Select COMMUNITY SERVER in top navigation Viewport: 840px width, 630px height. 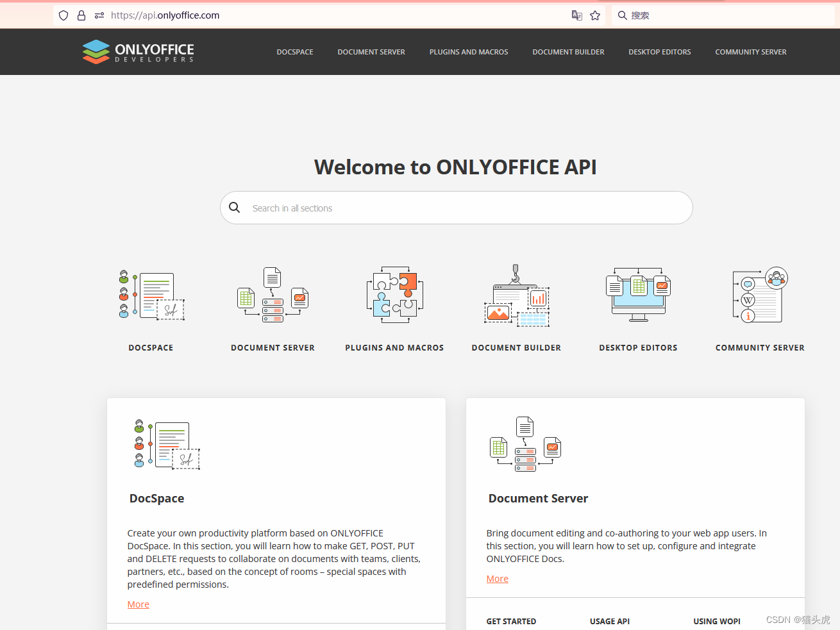coord(751,52)
